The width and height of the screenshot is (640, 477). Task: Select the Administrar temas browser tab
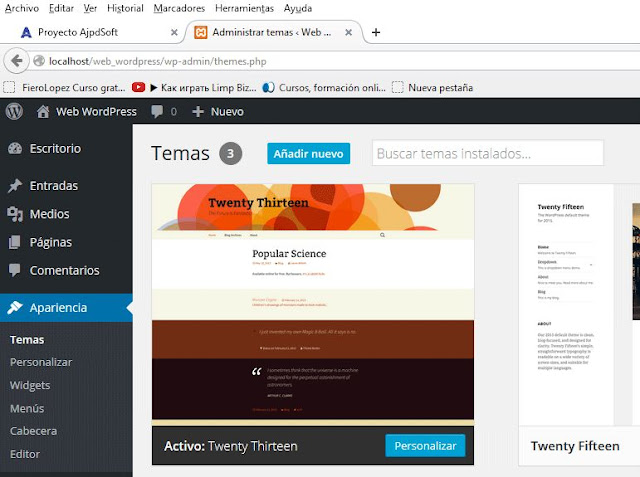(273, 32)
